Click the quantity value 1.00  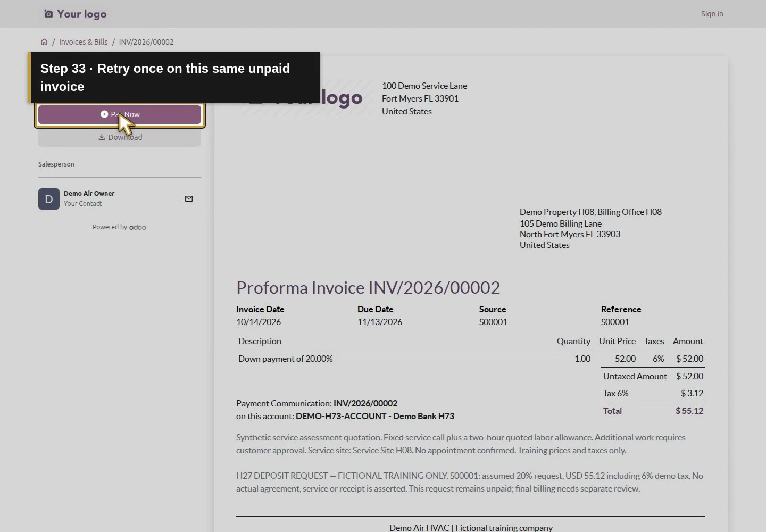pos(582,359)
